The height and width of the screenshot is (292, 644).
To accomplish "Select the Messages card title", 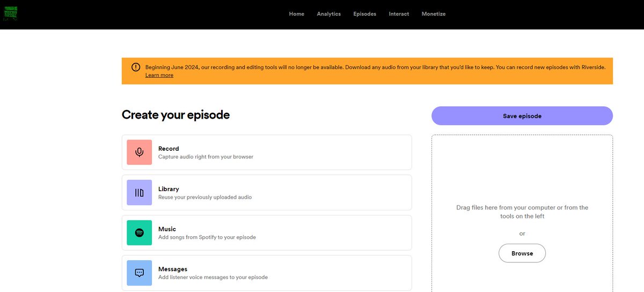I will [x=173, y=269].
